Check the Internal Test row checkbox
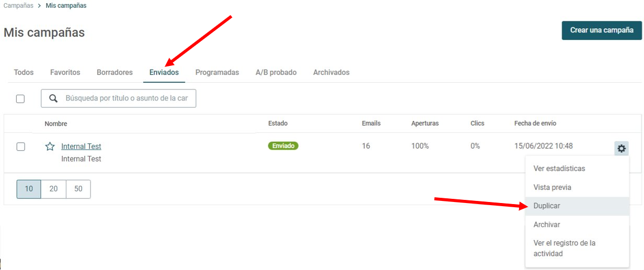 pos(20,147)
